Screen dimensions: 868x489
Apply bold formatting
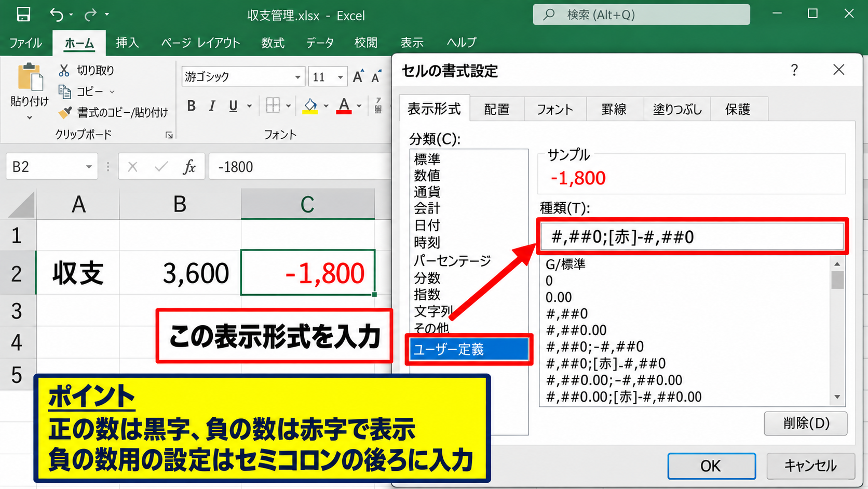click(x=192, y=106)
